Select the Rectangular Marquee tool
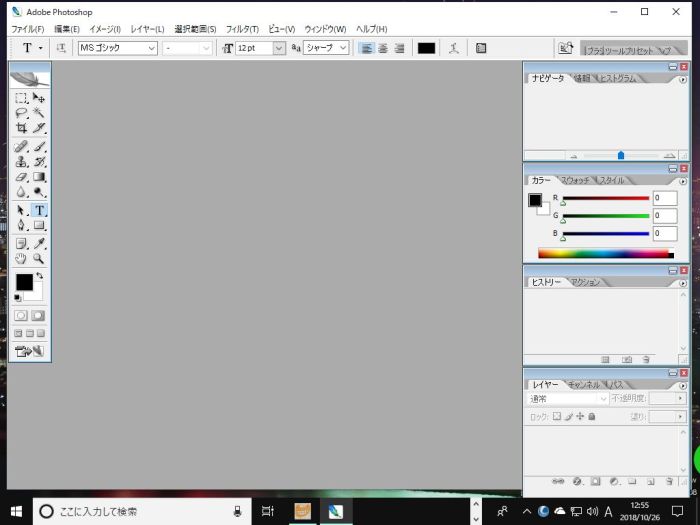 click(21, 98)
